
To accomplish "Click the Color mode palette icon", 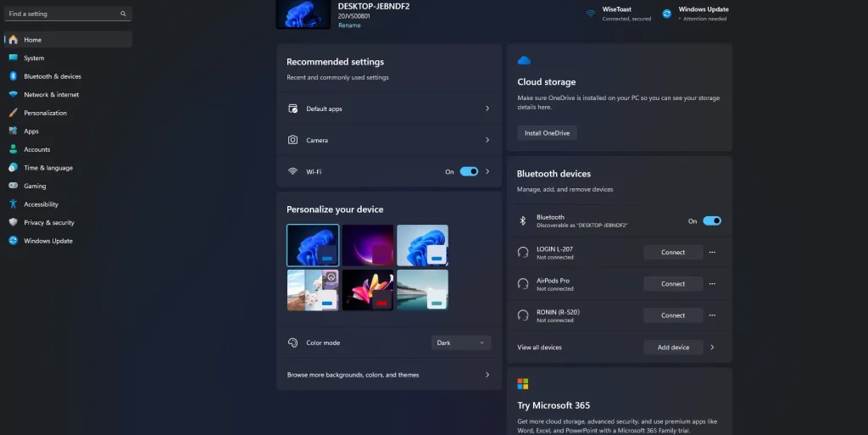I will click(x=292, y=343).
